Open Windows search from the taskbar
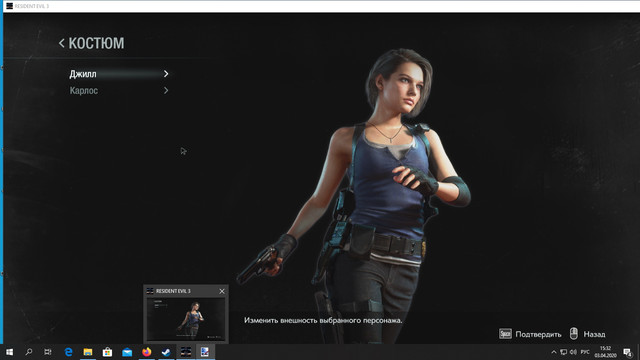 (x=29, y=352)
